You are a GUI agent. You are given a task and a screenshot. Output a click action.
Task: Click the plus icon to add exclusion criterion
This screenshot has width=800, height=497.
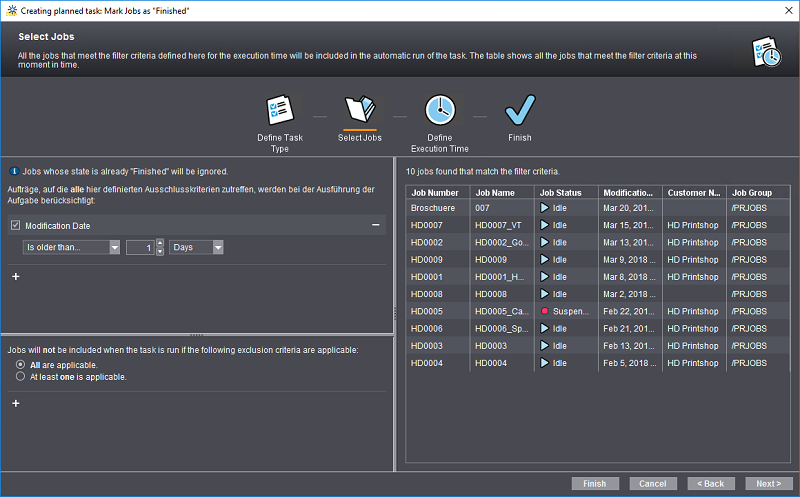point(15,403)
